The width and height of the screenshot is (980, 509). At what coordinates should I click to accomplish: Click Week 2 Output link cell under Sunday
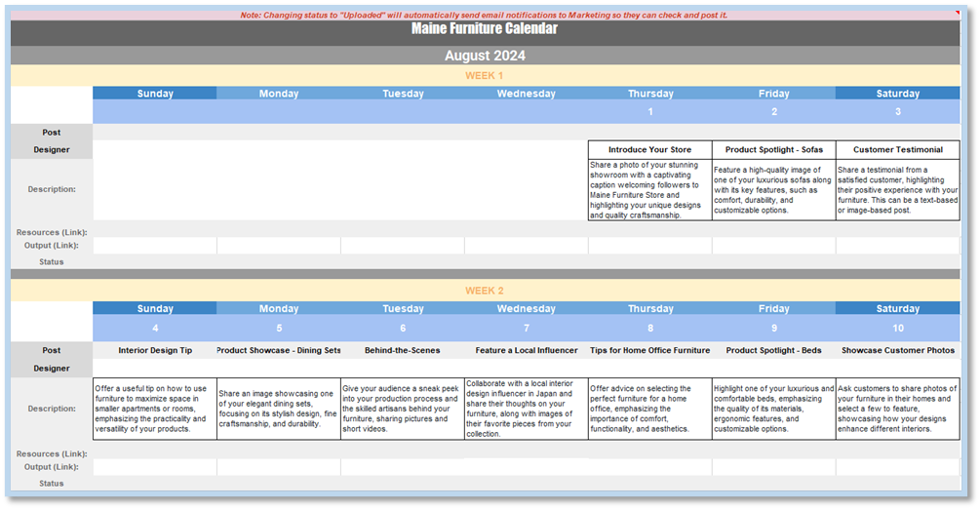[155, 467]
